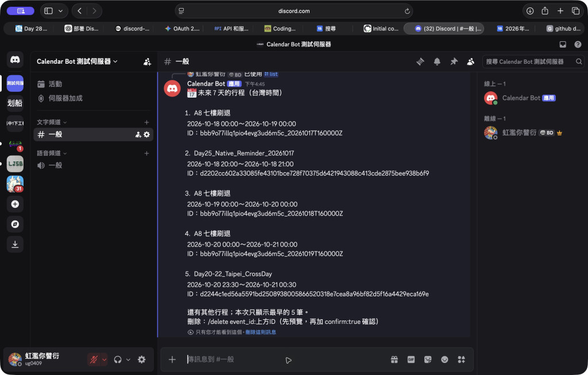
Task: Select the 划船 server icon
Action: tap(15, 103)
